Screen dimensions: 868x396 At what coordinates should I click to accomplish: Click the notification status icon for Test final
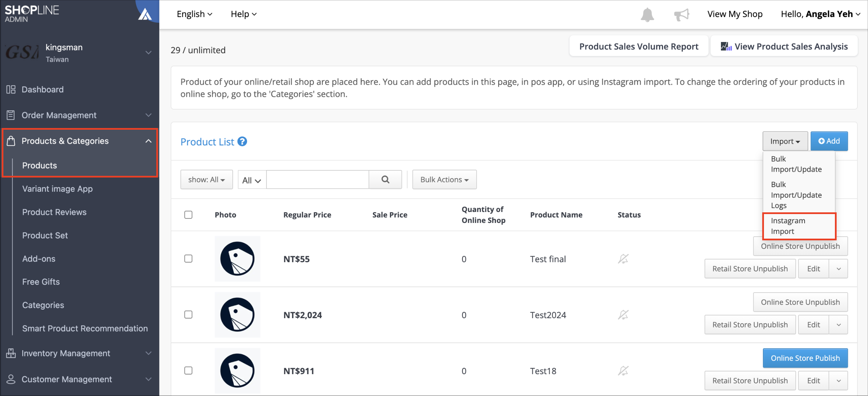pyautogui.click(x=623, y=259)
